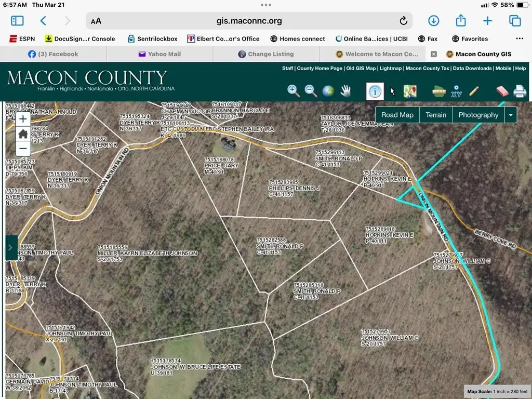Screen dimensions: 532x399
Task: Switch basemap to Road Map
Action: 397,115
